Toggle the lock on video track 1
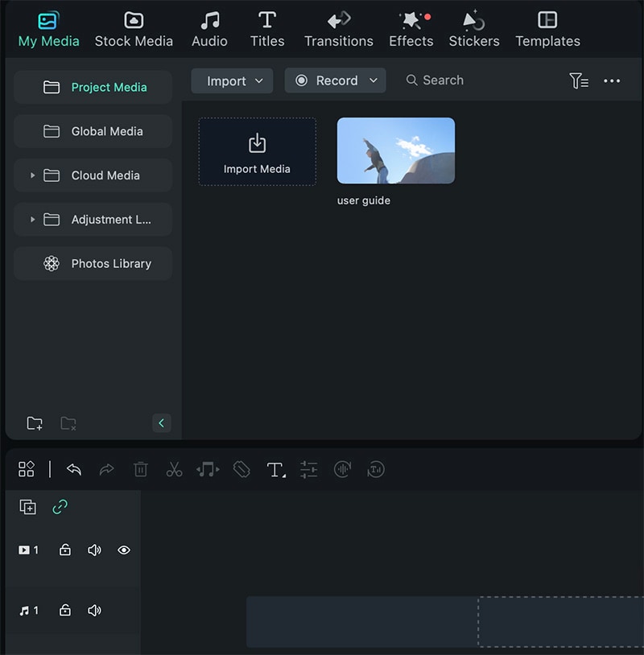 [64, 550]
